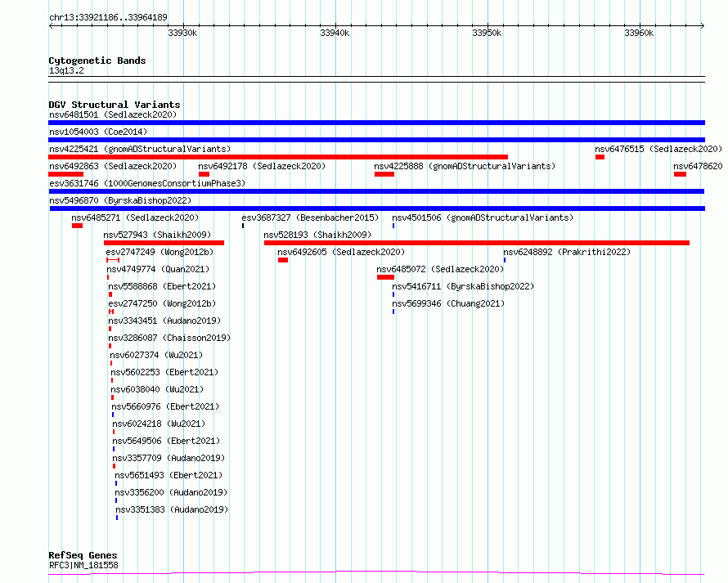Click the red segment under nsv6485072
This screenshot has height=583, width=728.
[x=386, y=277]
